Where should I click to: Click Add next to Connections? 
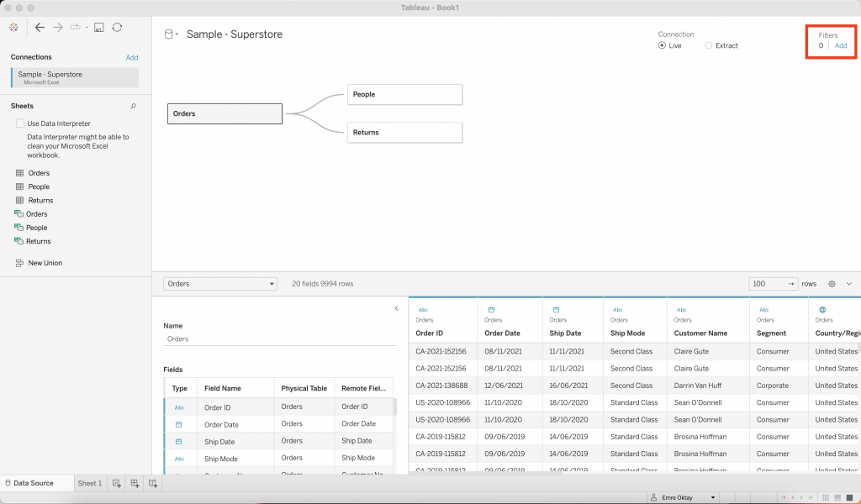click(132, 58)
